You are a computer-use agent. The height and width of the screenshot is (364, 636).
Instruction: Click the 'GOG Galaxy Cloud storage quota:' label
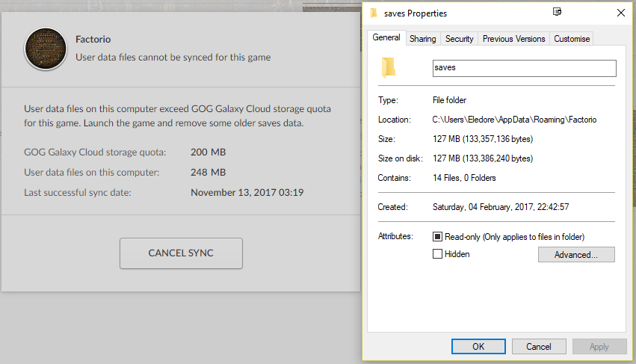tap(95, 152)
